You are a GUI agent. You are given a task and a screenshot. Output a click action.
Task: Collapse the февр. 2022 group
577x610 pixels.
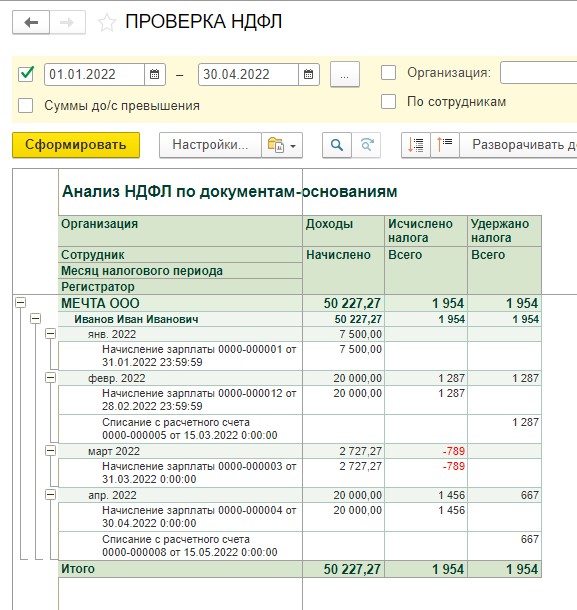coord(51,377)
